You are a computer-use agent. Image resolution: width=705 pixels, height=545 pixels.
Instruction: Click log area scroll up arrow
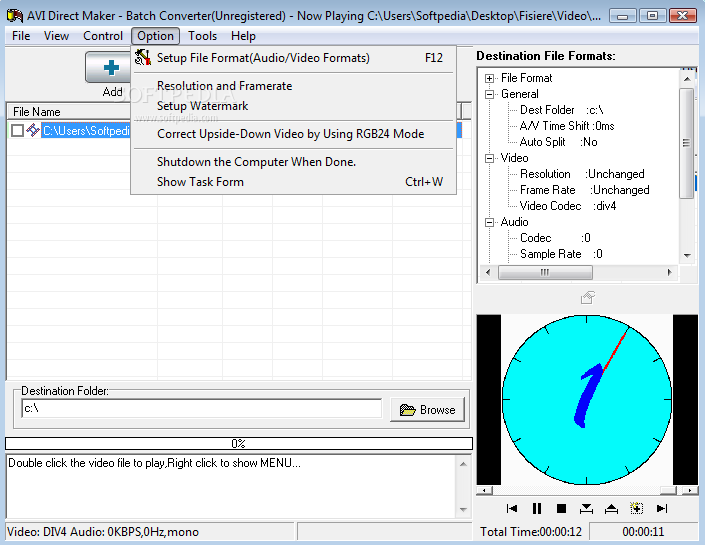[464, 464]
